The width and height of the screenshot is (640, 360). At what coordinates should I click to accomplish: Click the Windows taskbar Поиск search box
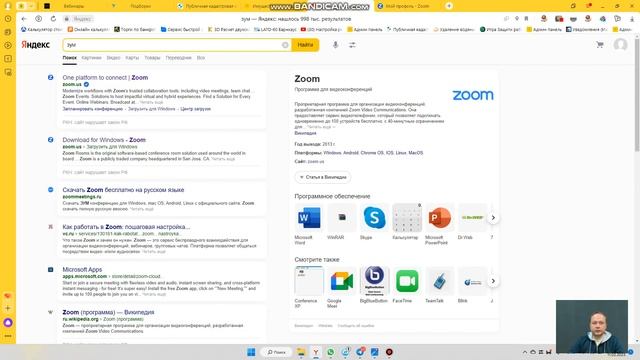[x=276, y=352]
